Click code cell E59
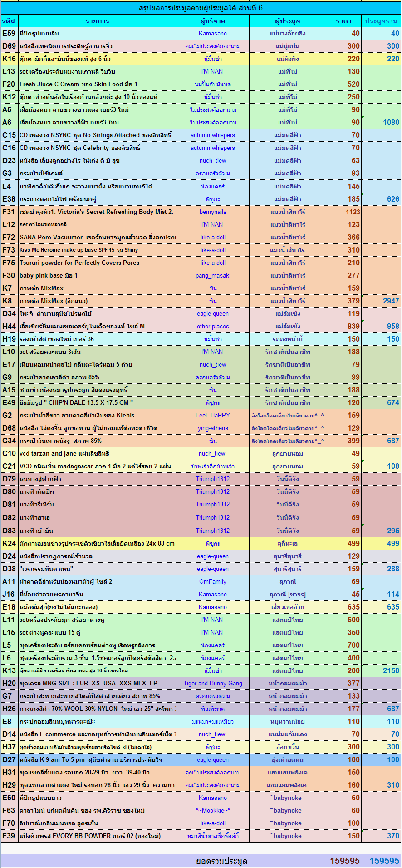Screen dimensions: 402x868 pyautogui.click(x=9, y=33)
